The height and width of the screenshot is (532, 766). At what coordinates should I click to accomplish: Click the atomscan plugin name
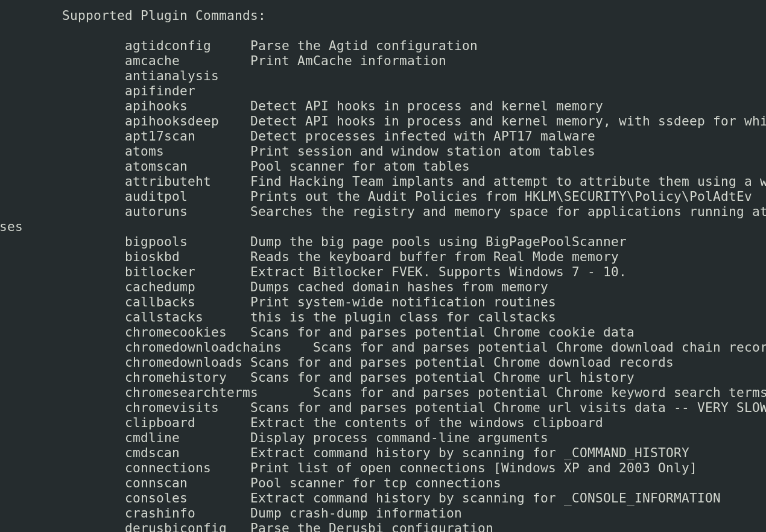pos(156,166)
